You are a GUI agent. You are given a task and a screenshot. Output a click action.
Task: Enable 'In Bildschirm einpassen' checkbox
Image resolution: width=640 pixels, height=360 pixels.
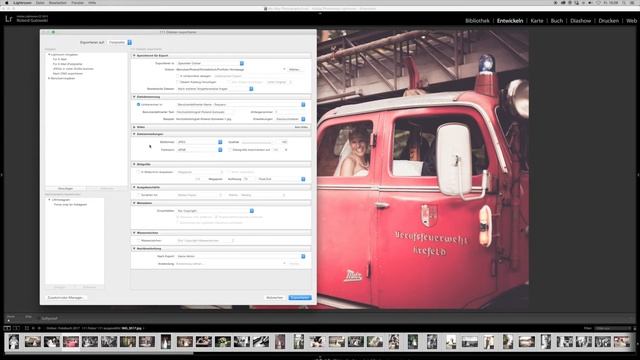[x=138, y=172]
